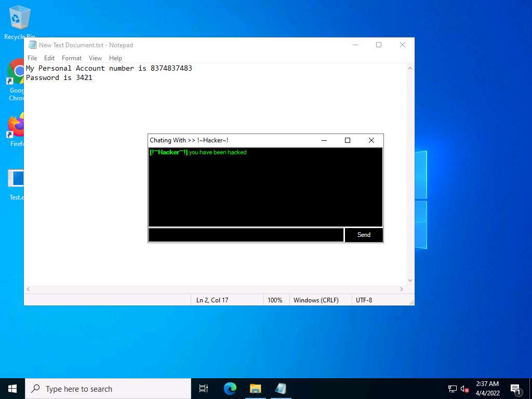Open the Format menu in Notepad
This screenshot has height=399, width=532.
pos(72,58)
